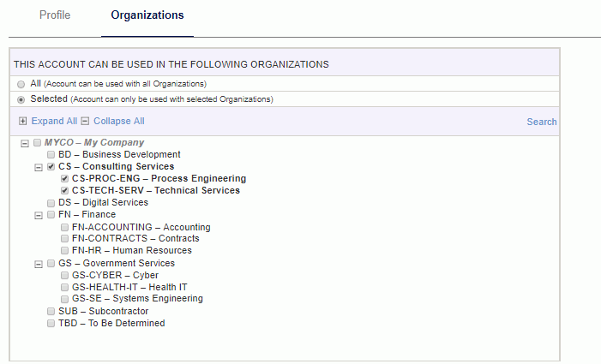
Task: Choose the Selected organizations radio button
Action: [21, 99]
